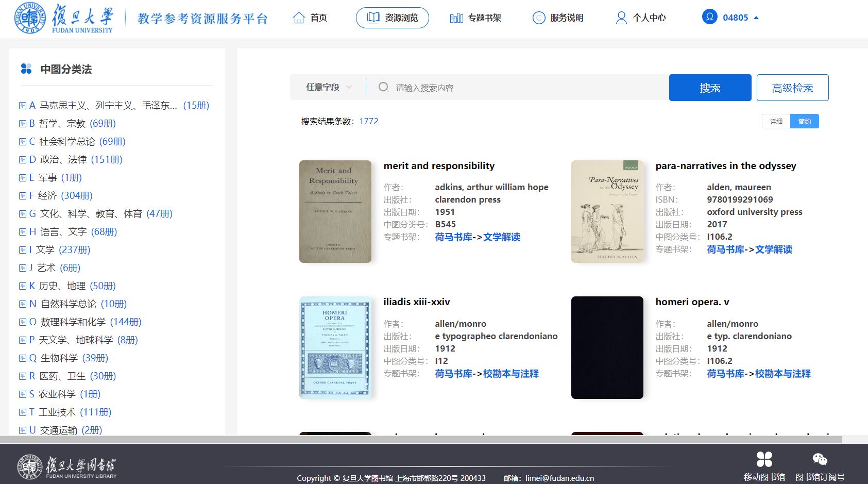Click the 专题书架 bookshelf icon
The height and width of the screenshot is (484, 868).
pyautogui.click(x=456, y=18)
